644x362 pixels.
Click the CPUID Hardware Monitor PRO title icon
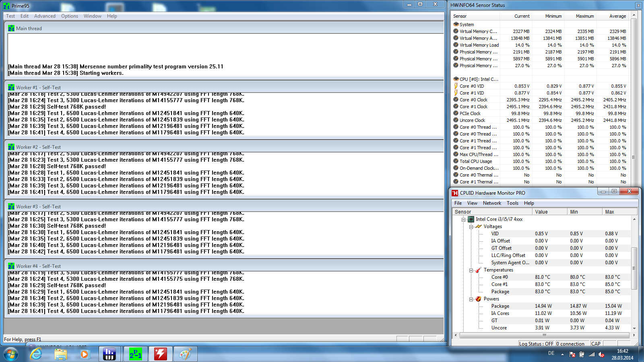click(455, 193)
